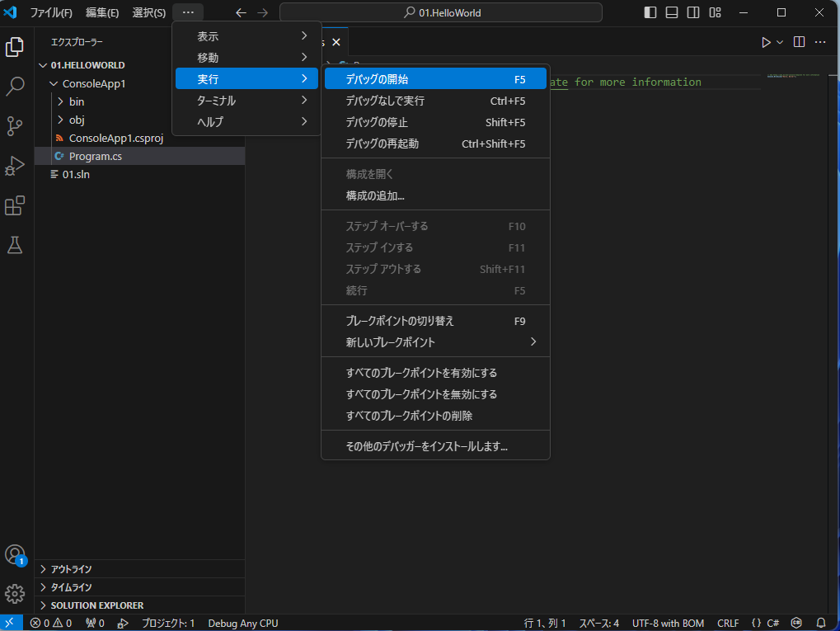This screenshot has height=631, width=840.
Task: Open the ヘルプ submenu
Action: [246, 122]
